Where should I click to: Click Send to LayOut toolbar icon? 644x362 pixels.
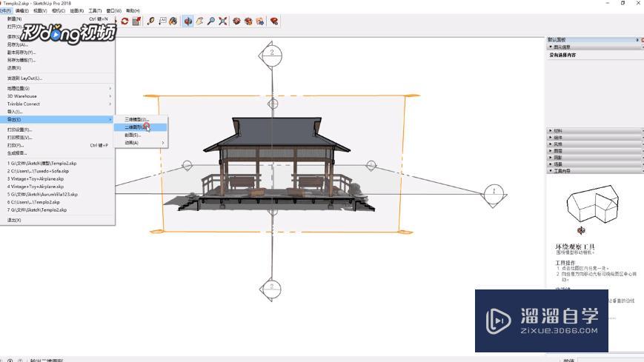260,21
